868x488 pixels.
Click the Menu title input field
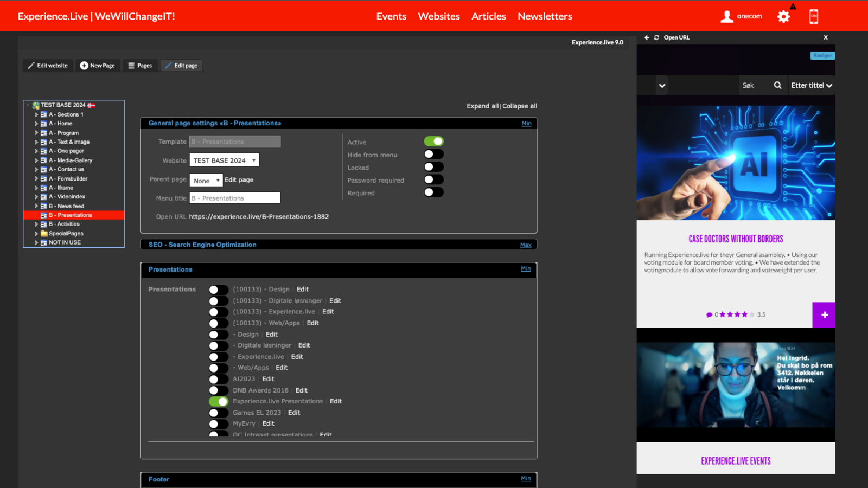click(234, 198)
